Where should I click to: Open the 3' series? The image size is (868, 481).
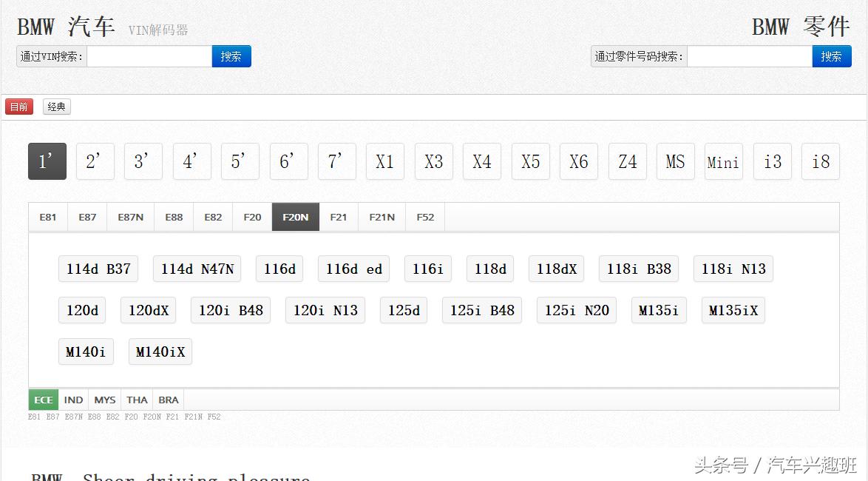(x=143, y=161)
